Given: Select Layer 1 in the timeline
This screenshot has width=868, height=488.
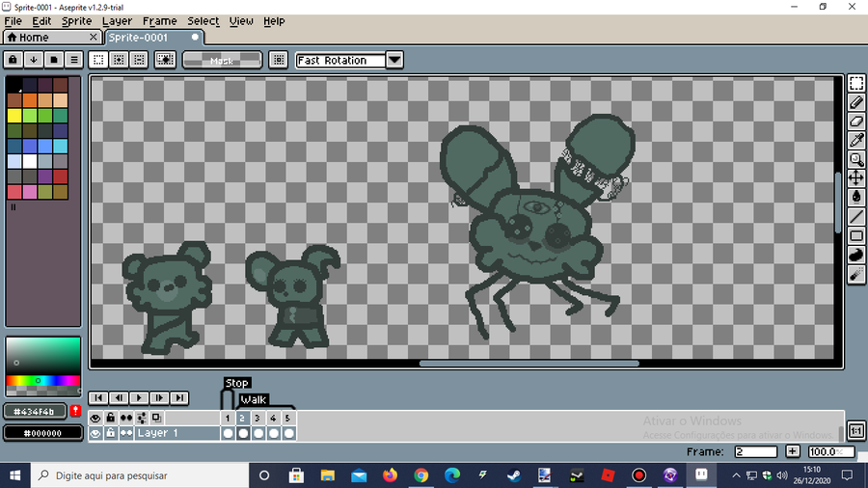Looking at the screenshot, I should point(177,433).
